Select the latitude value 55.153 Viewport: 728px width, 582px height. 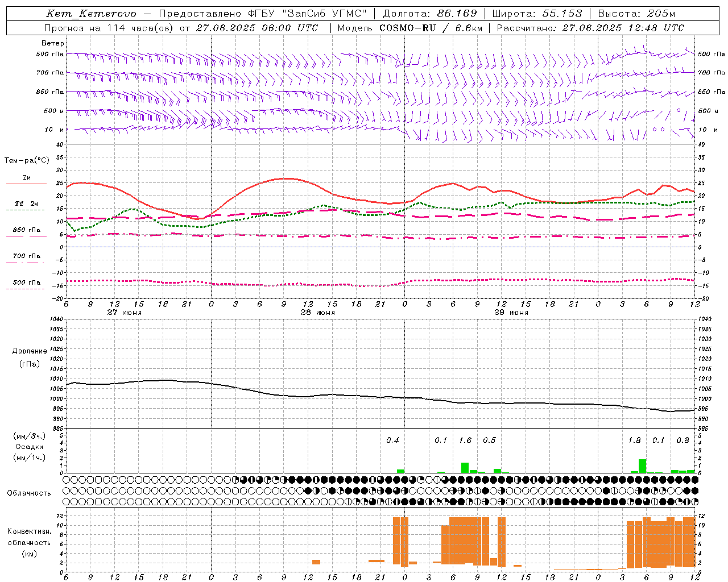coord(562,14)
